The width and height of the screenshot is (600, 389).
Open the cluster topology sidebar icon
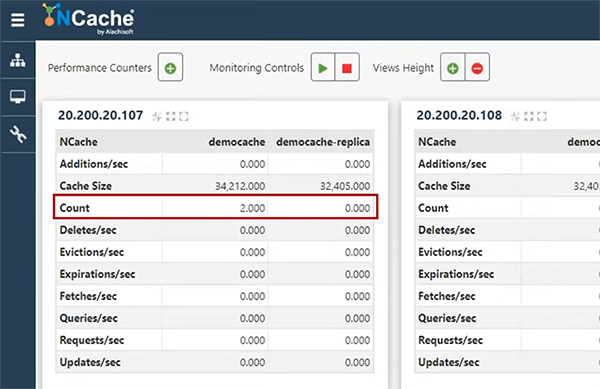point(18,60)
